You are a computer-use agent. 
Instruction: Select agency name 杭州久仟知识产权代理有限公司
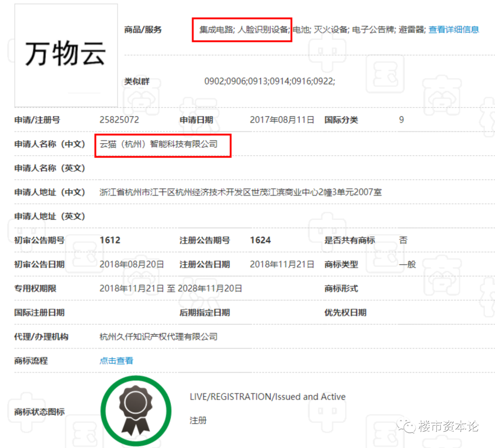(159, 337)
